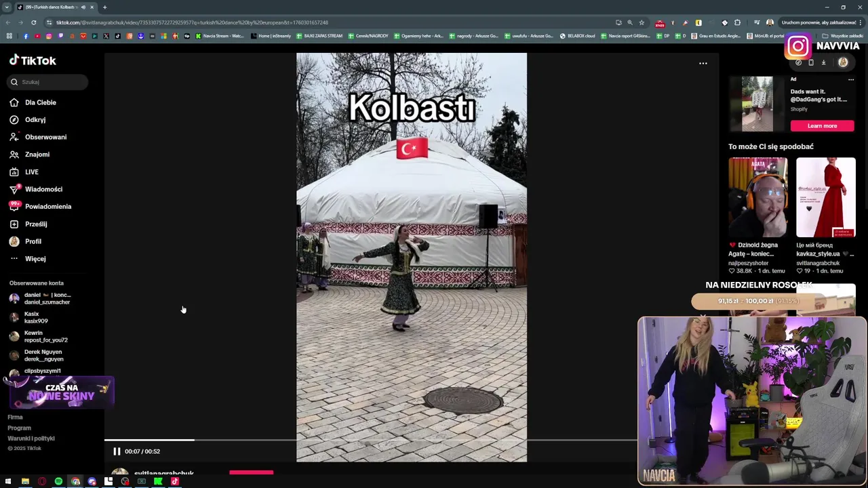
Task: Open Discord from the taskbar
Action: coord(92,482)
